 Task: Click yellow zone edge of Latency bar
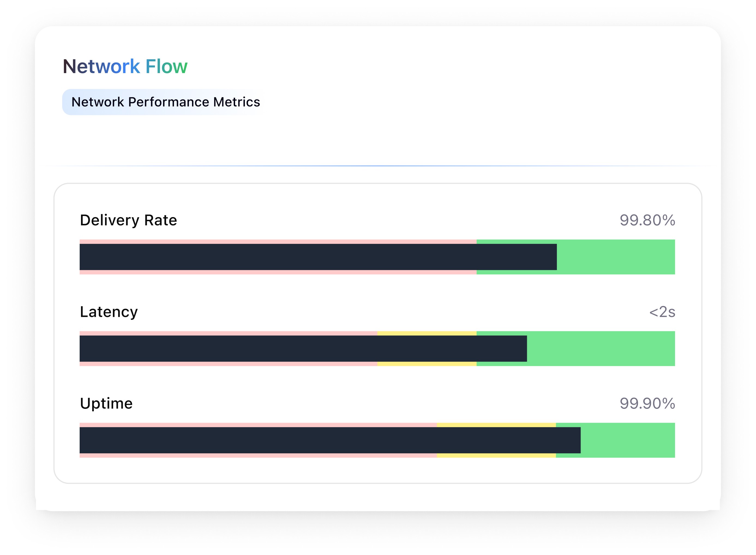(x=427, y=334)
